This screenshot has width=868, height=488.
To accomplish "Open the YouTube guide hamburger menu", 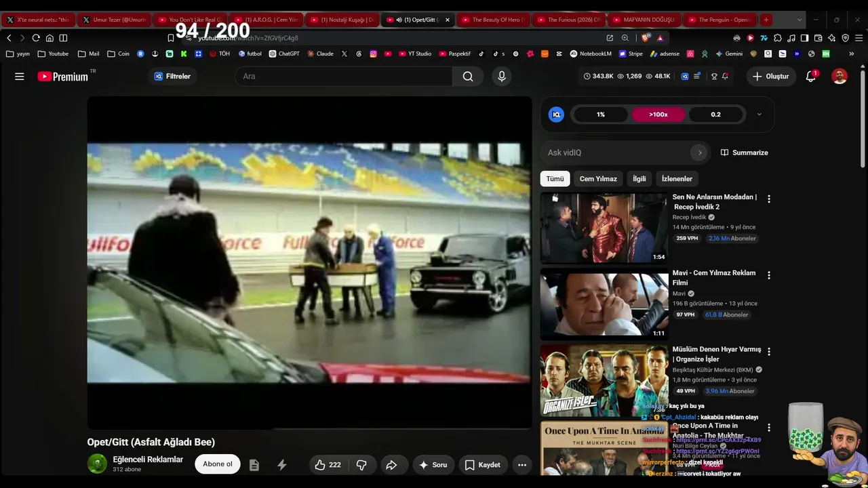I will click(x=20, y=77).
